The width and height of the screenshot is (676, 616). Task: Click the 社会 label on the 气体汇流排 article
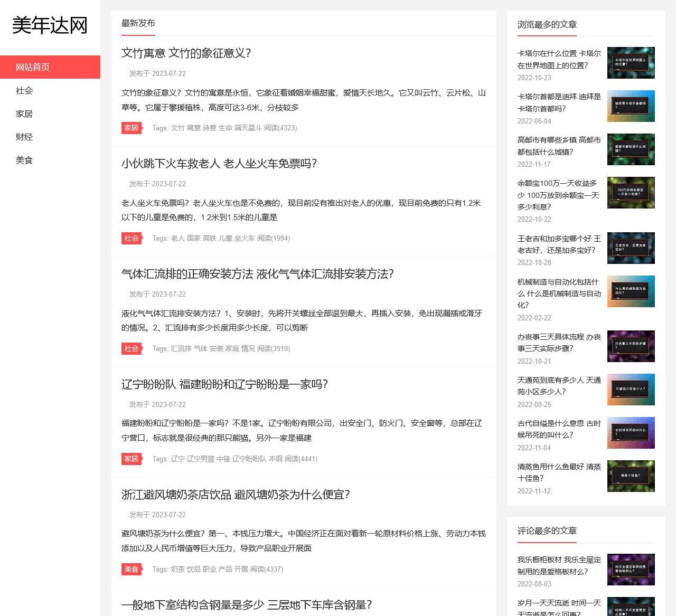click(x=132, y=348)
